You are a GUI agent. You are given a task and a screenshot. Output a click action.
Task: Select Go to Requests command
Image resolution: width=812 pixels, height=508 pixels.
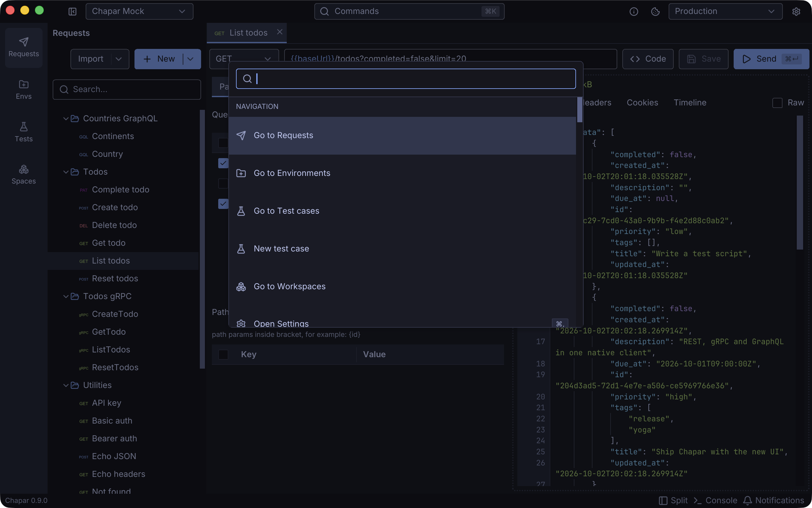(402, 135)
